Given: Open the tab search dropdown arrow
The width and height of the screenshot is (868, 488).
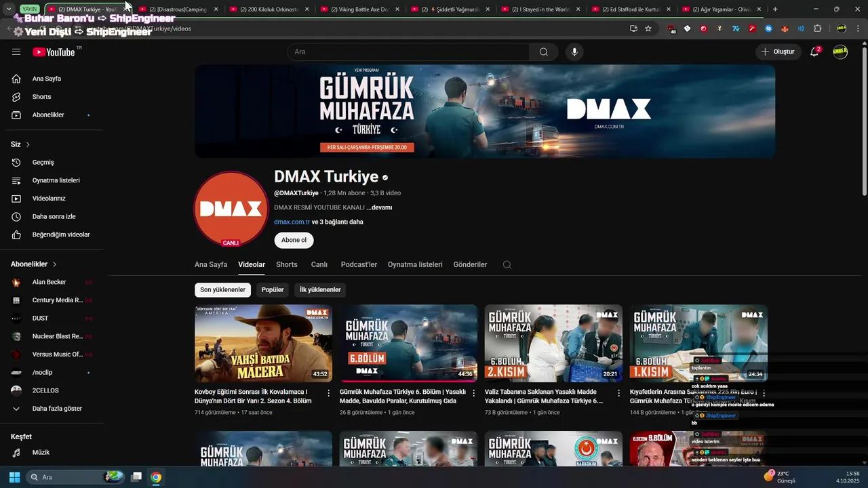Looking at the screenshot, I should coord(9,9).
